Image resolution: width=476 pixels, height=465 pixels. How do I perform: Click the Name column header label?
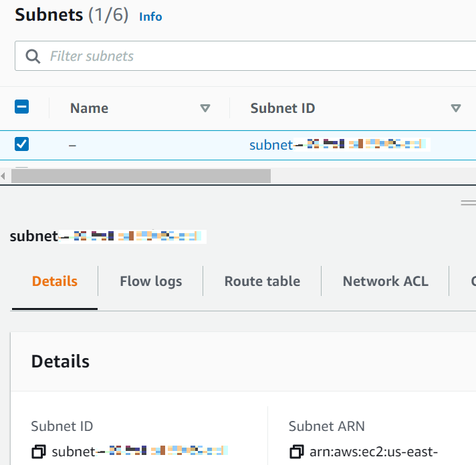[89, 108]
